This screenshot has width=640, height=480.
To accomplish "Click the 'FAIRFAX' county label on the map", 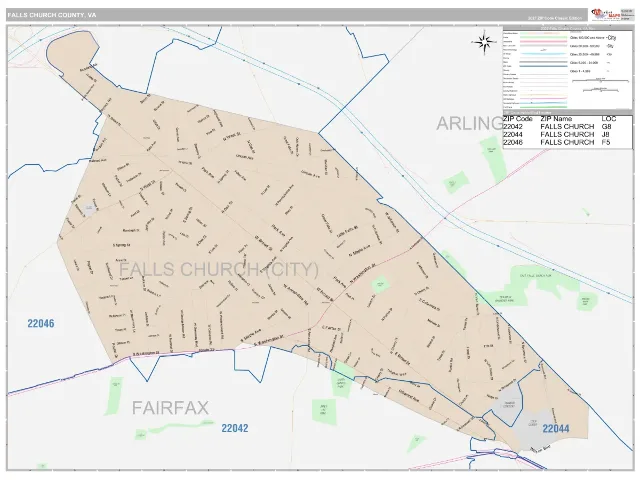I will click(170, 408).
